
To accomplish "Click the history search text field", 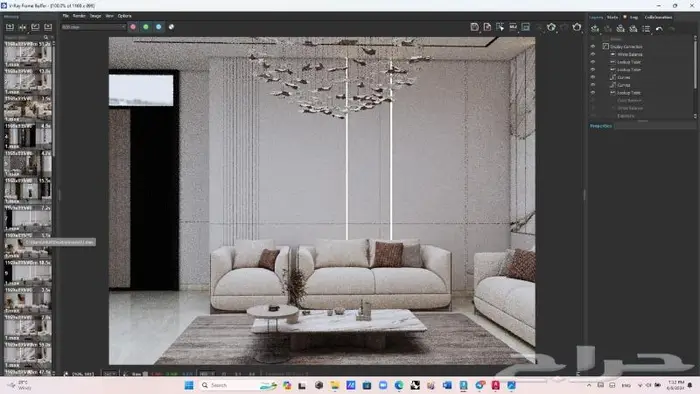I will [23, 37].
